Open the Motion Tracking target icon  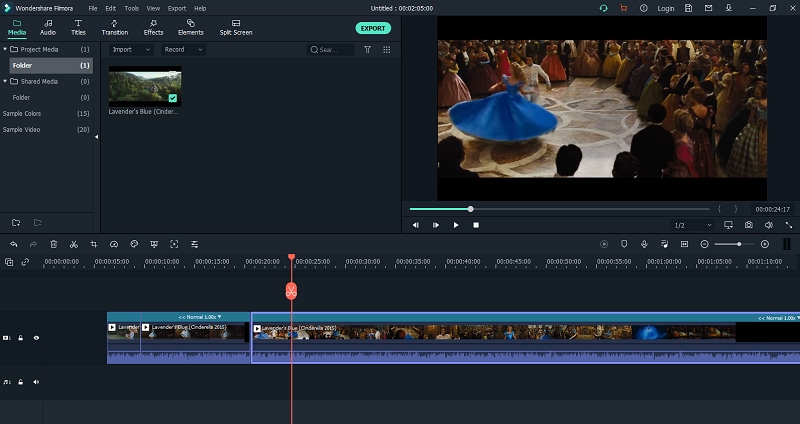point(174,244)
